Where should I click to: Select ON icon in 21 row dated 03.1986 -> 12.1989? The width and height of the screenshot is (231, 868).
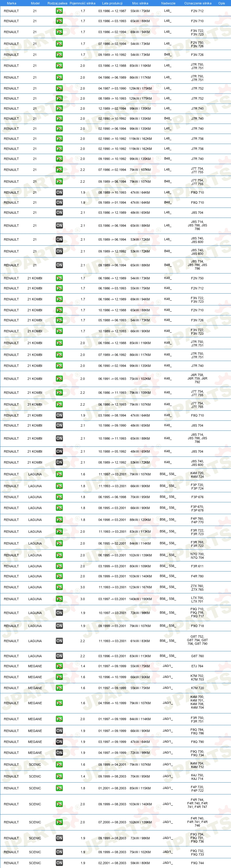59,213
